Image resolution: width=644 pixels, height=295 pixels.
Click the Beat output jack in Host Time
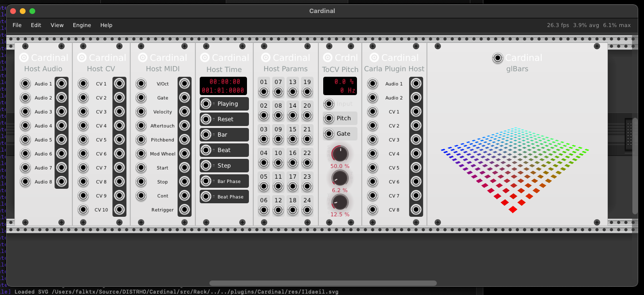pos(206,150)
